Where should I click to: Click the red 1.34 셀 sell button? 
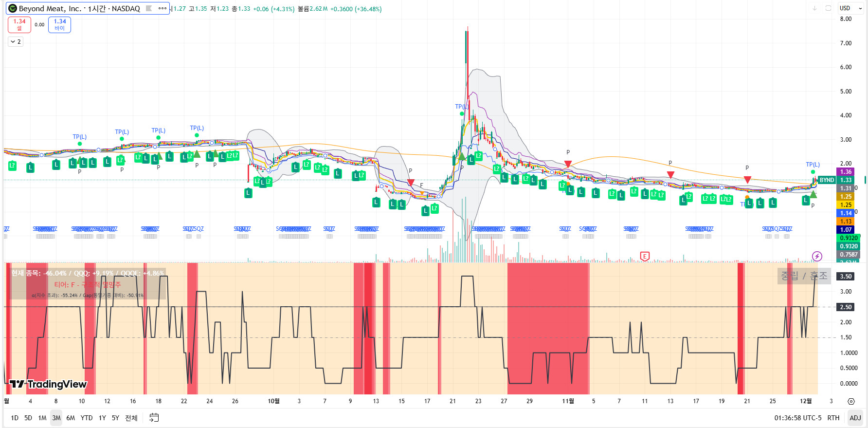pyautogui.click(x=19, y=25)
